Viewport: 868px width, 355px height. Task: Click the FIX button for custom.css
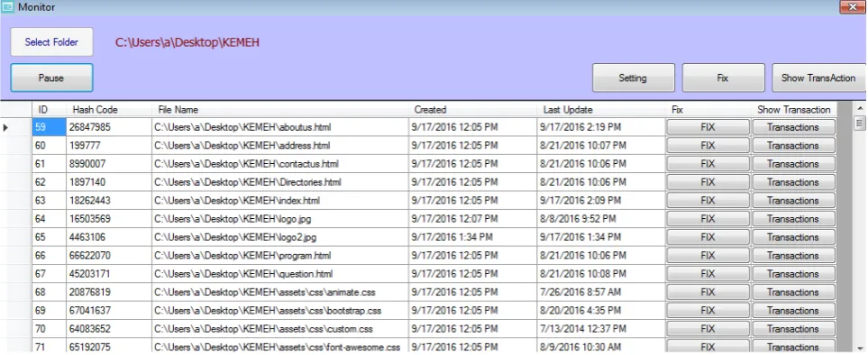coord(708,329)
